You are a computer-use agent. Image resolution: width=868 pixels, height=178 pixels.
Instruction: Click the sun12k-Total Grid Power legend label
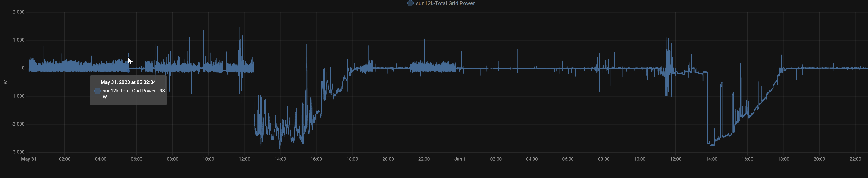[x=445, y=3]
